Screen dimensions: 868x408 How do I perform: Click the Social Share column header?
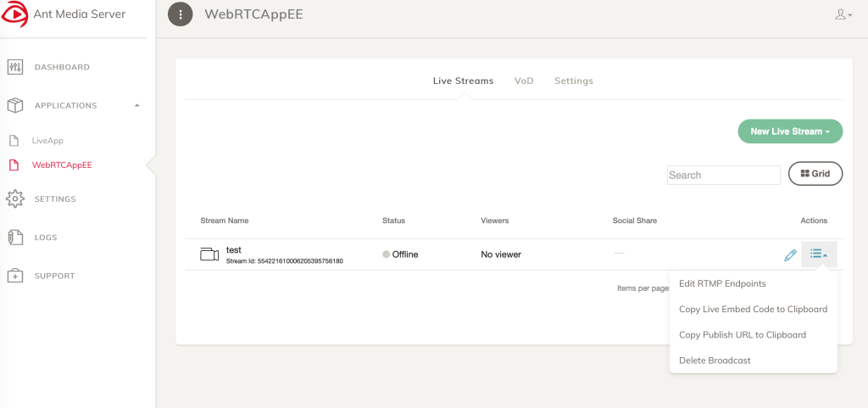pyautogui.click(x=635, y=221)
